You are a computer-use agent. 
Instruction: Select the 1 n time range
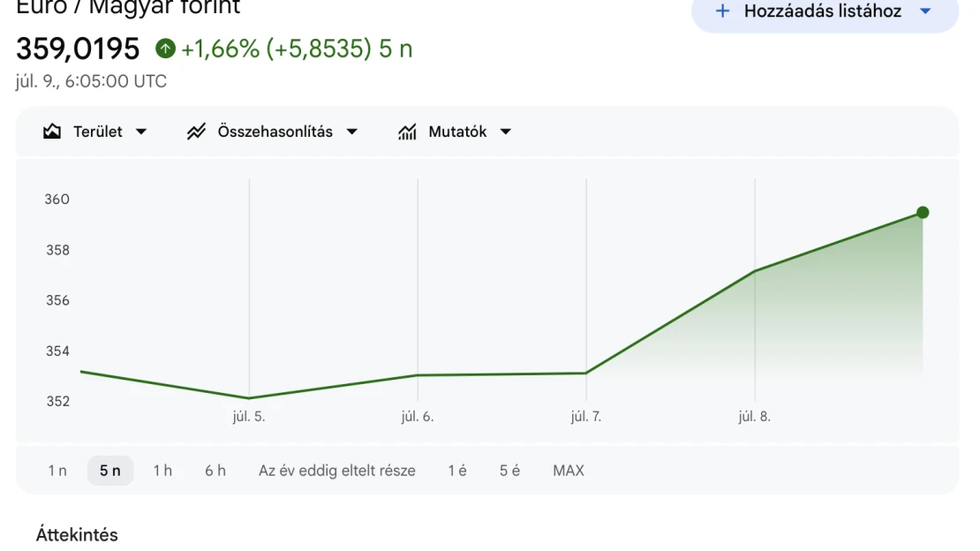(x=57, y=471)
